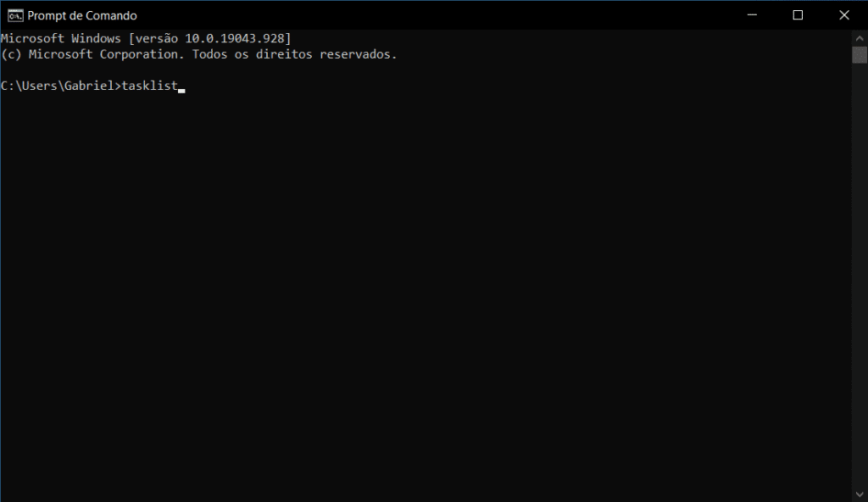This screenshot has width=868, height=502.
Task: Click the C:\Users\Gabriel> prompt path
Action: pyautogui.click(x=61, y=86)
